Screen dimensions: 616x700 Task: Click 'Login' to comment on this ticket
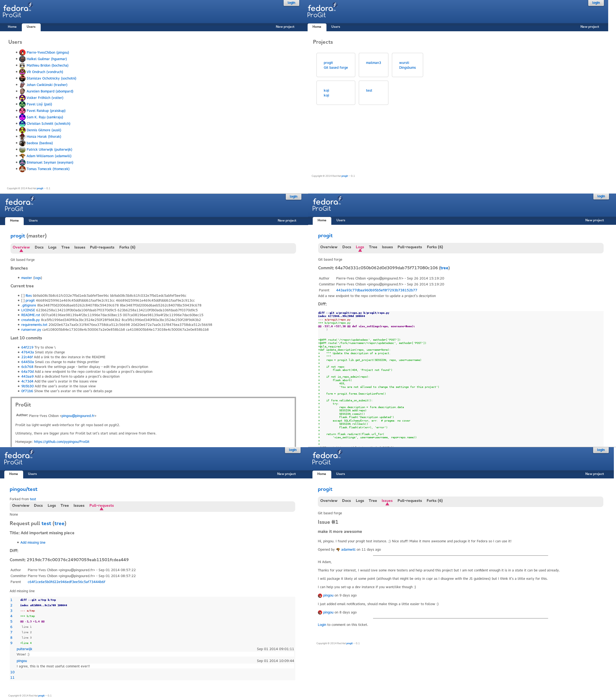pos(322,625)
